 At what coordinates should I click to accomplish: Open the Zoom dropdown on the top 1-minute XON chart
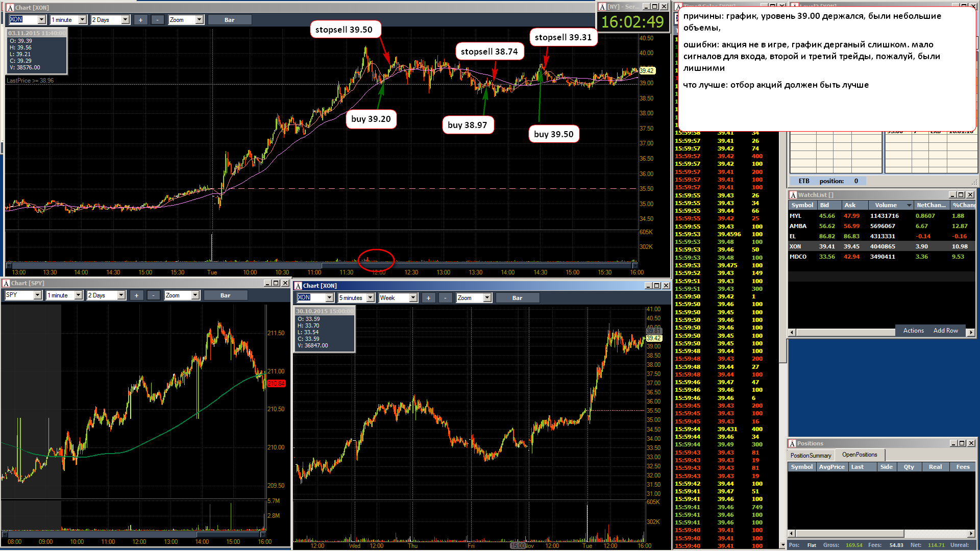click(199, 20)
